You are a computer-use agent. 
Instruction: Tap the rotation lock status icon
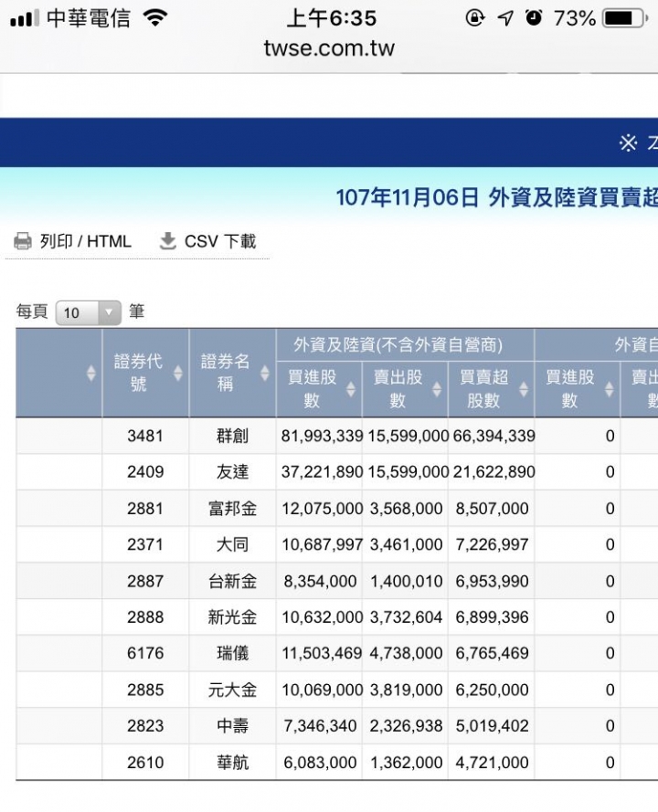coord(474,18)
